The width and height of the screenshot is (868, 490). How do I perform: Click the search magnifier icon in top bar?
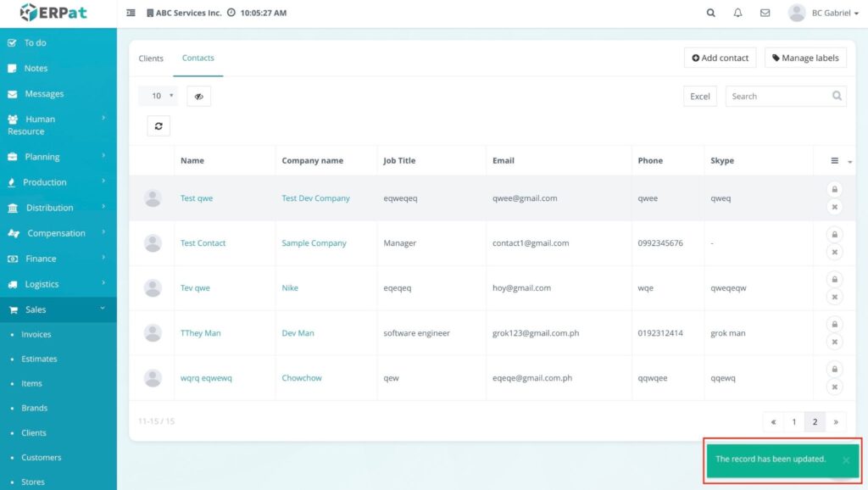(710, 14)
